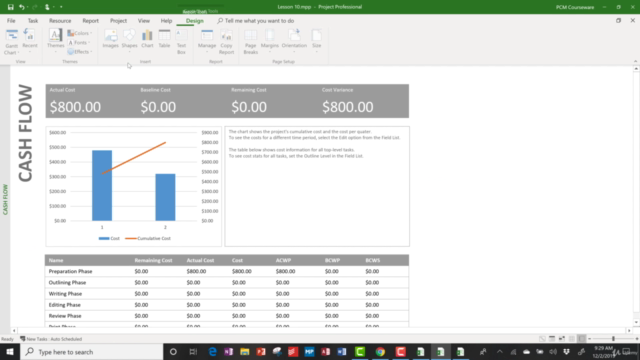Image resolution: width=640 pixels, height=360 pixels.
Task: Open the Gantt Chart view button
Action: pyautogui.click(x=11, y=42)
